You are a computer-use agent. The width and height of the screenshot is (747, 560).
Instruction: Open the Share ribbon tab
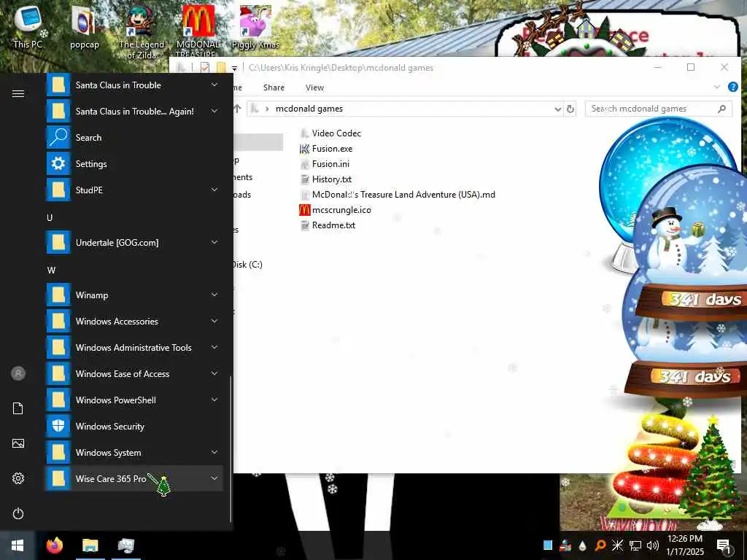274,87
